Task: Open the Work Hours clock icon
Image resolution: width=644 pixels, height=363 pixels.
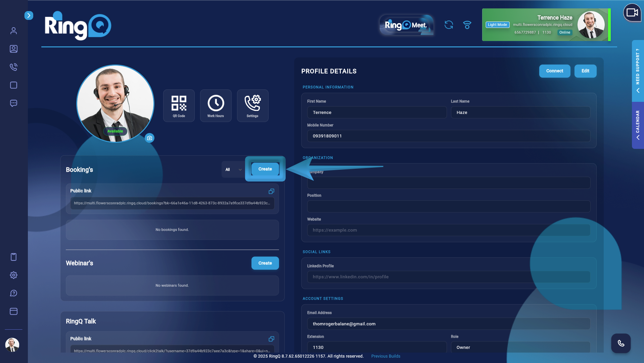Action: click(216, 106)
